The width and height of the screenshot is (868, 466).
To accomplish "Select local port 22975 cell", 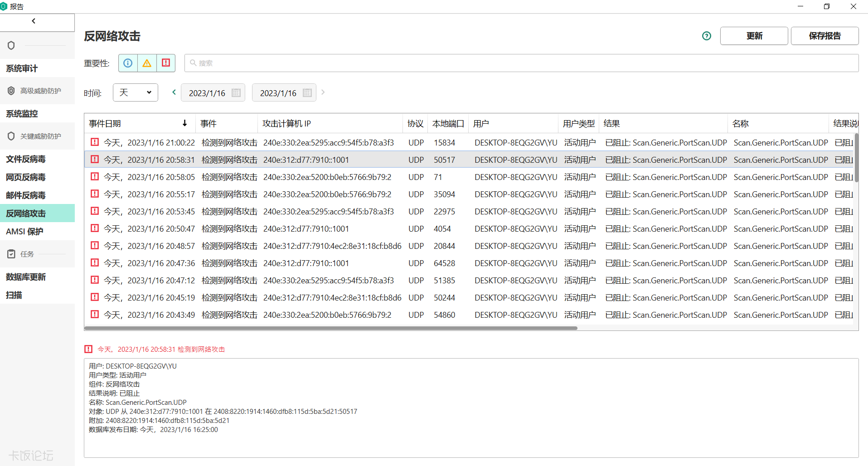I will tap(444, 211).
